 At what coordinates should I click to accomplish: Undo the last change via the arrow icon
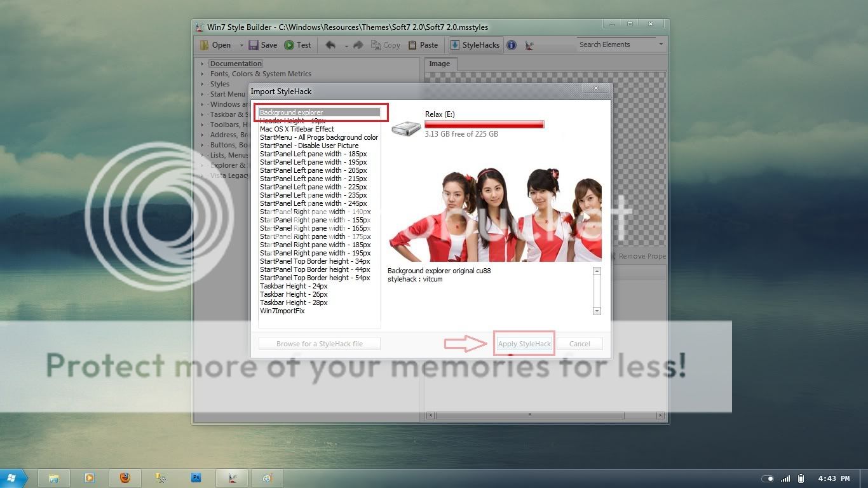(330, 45)
